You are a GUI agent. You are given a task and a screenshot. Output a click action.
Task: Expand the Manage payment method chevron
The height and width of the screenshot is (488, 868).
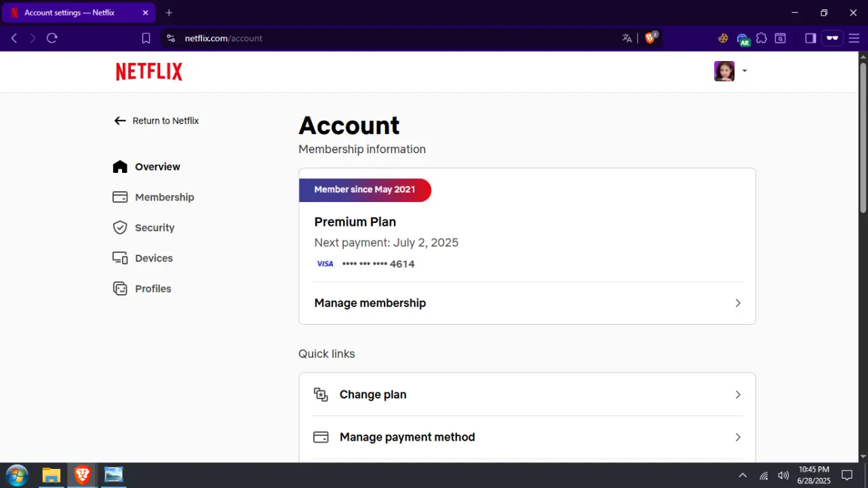pyautogui.click(x=738, y=437)
